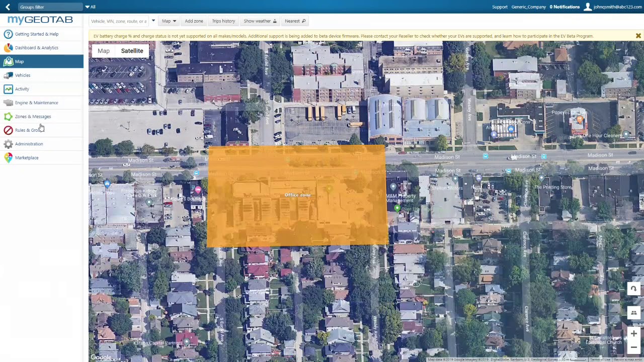Click the Dashboard & Analytics pie chart icon
Viewport: 644px width, 362px height.
[8, 48]
